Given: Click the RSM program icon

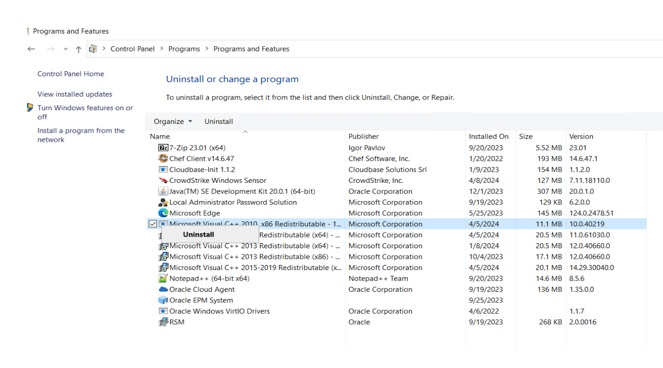Looking at the screenshot, I should [x=163, y=322].
